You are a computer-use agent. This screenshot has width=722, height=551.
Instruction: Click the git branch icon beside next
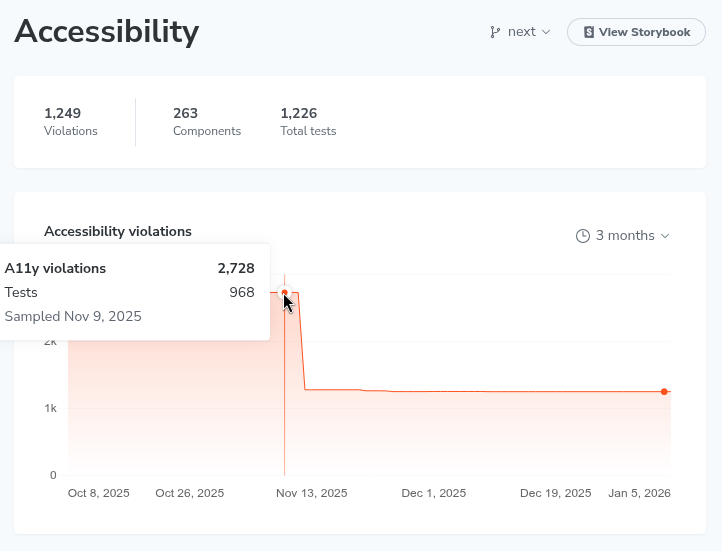(x=495, y=32)
